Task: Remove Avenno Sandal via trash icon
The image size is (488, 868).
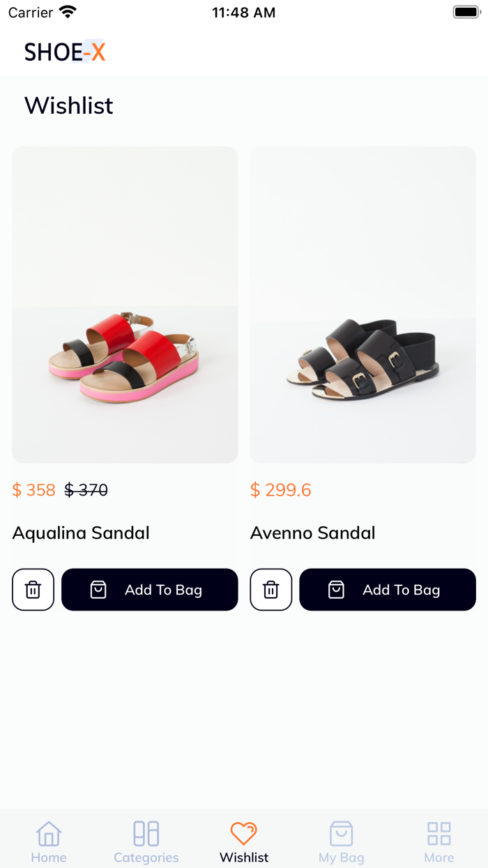Action: coord(270,589)
